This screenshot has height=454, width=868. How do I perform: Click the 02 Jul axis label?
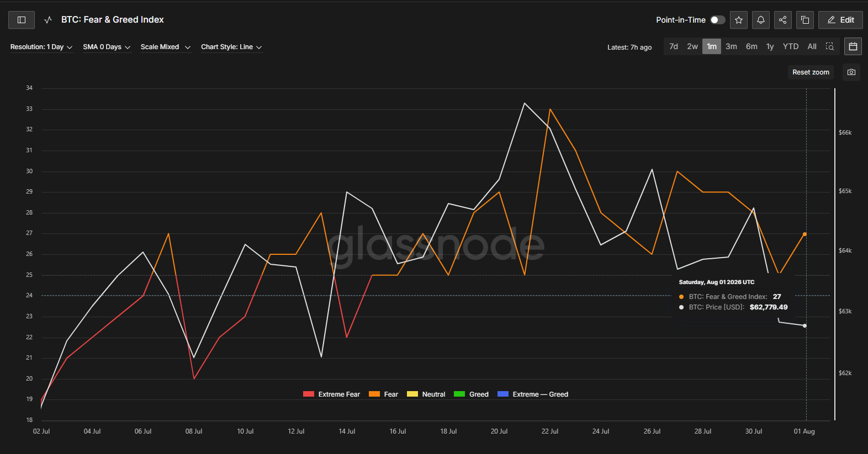pyautogui.click(x=41, y=431)
